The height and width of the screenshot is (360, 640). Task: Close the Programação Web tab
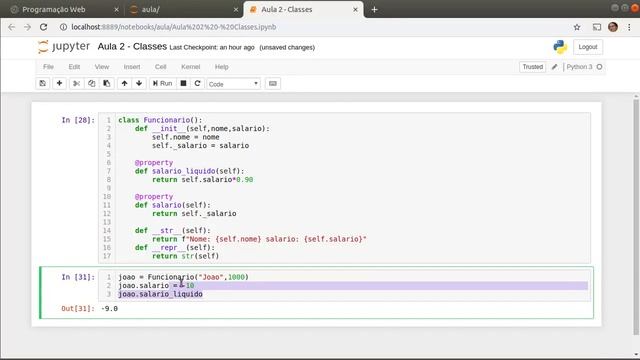116,9
